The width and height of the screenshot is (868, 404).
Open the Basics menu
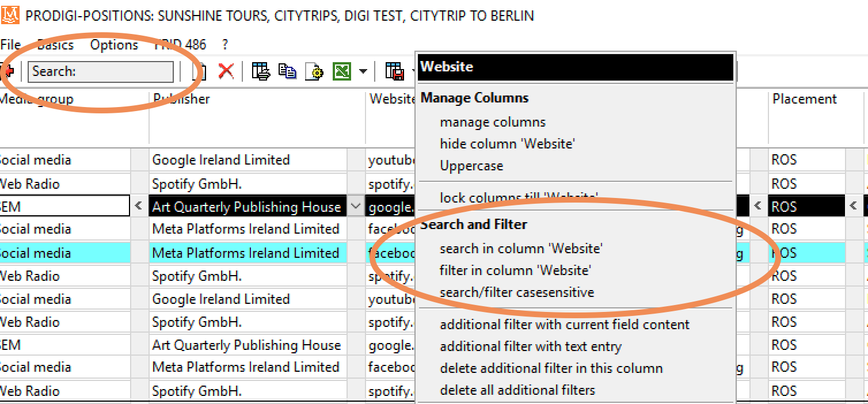55,45
